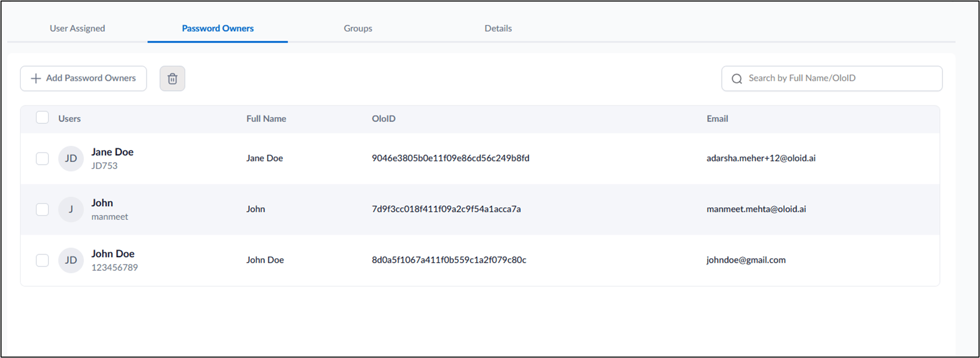Click John's J avatar
Image resolution: width=980 pixels, height=358 pixels.
pos(71,209)
